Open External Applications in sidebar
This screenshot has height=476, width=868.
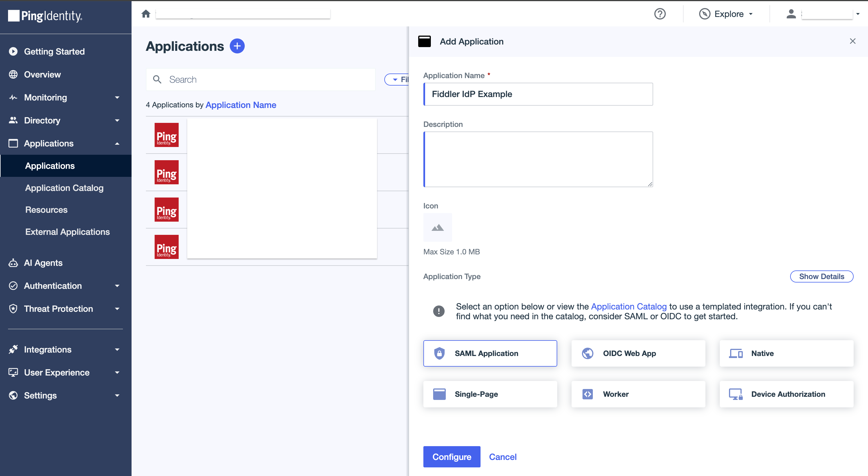[x=67, y=232]
